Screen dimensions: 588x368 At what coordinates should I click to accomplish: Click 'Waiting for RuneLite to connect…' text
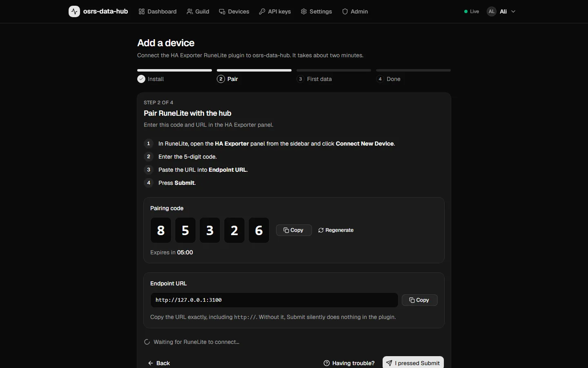point(196,342)
